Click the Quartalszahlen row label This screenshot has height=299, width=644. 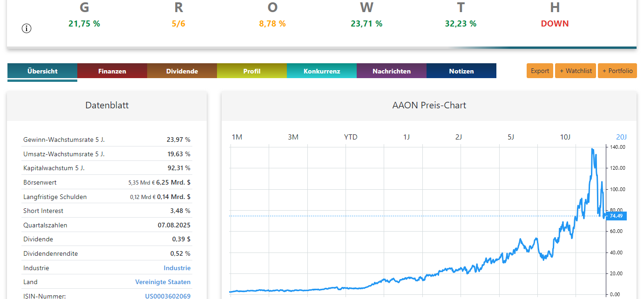click(x=45, y=225)
